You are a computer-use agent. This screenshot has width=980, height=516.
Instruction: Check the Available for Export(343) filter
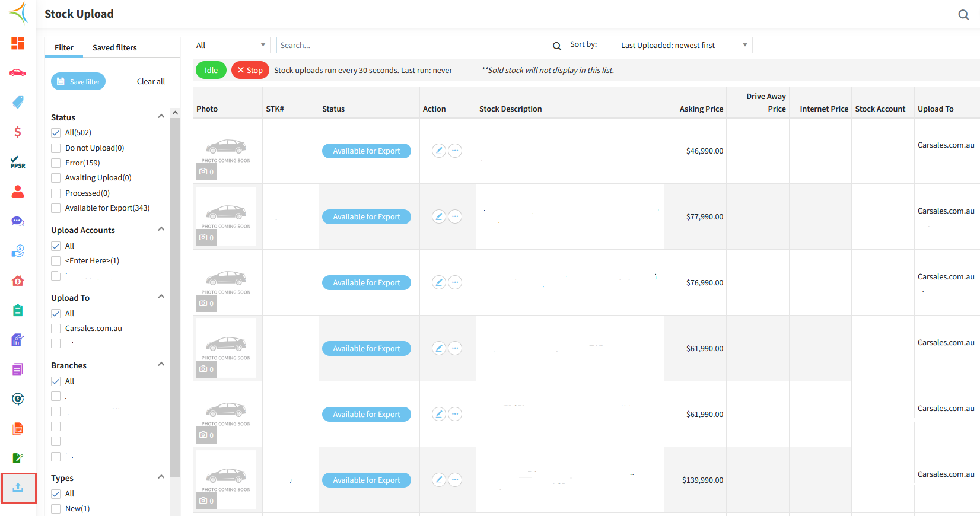tap(56, 208)
